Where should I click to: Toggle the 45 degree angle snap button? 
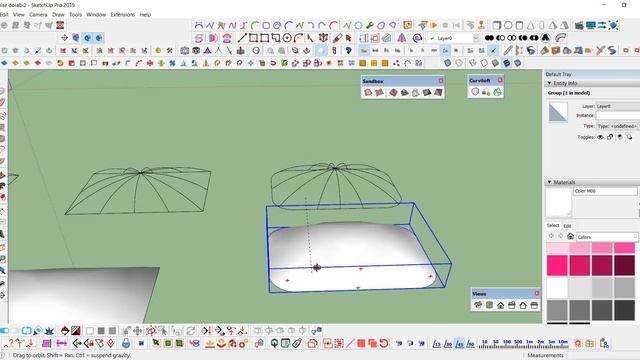[x=459, y=343]
